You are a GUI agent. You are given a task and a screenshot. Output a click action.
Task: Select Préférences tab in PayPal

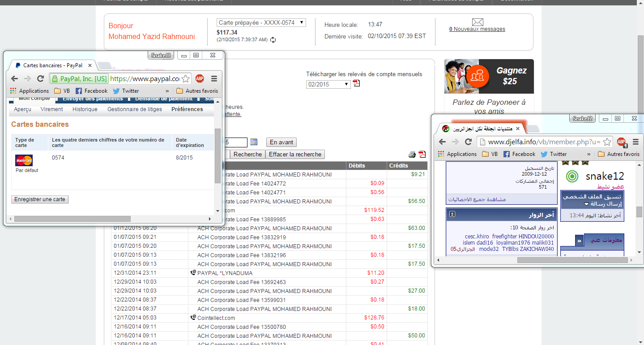click(x=187, y=109)
